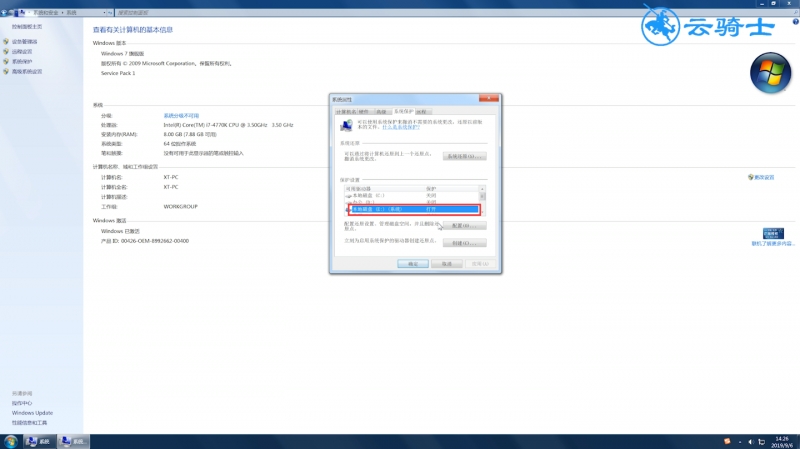Open the 什么是系统保护 help link
Screen dimensions: 800x449
tap(401, 127)
